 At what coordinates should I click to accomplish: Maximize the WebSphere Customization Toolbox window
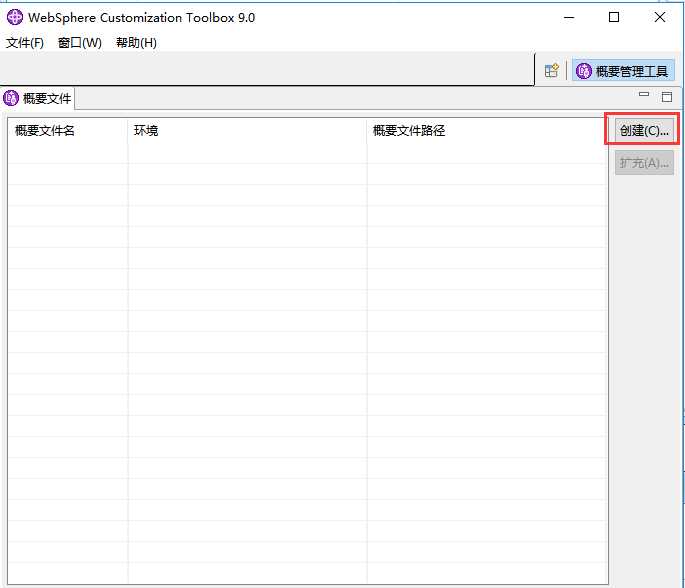coord(614,17)
